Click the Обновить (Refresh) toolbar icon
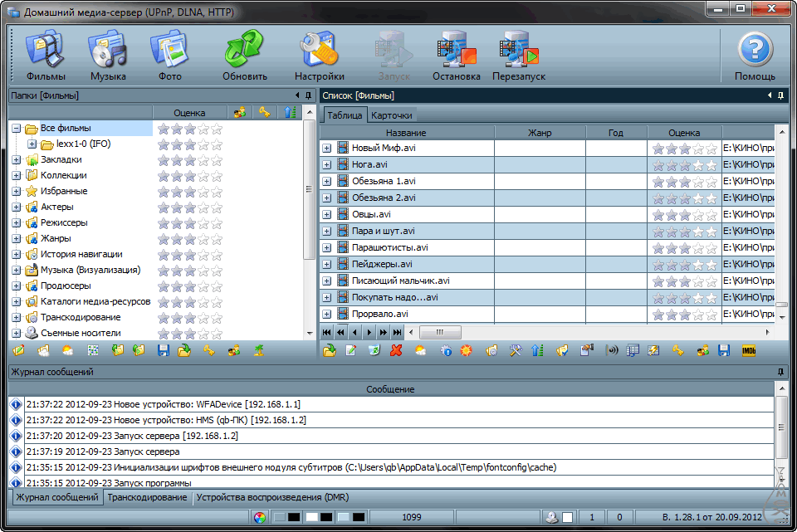 coord(244,56)
